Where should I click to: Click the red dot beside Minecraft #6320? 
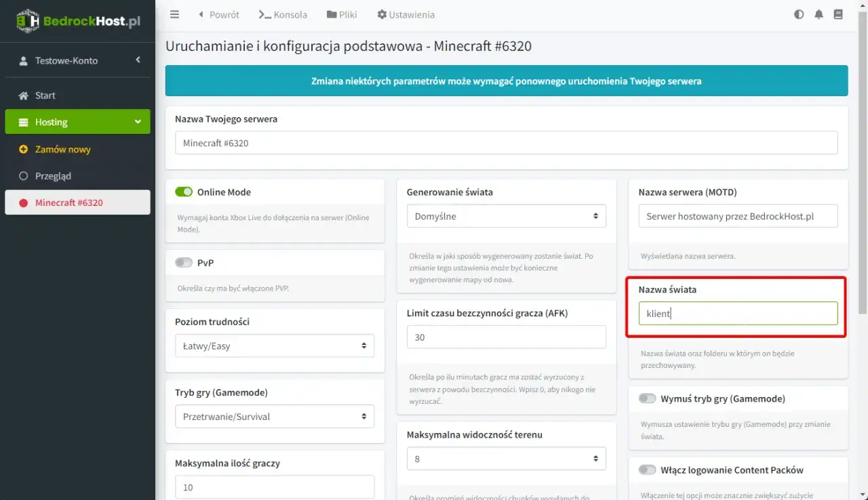[23, 203]
